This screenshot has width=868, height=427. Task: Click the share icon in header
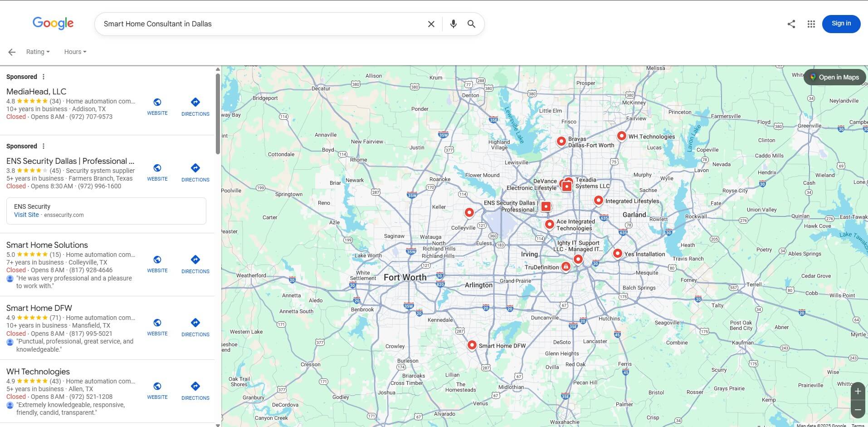pyautogui.click(x=791, y=24)
